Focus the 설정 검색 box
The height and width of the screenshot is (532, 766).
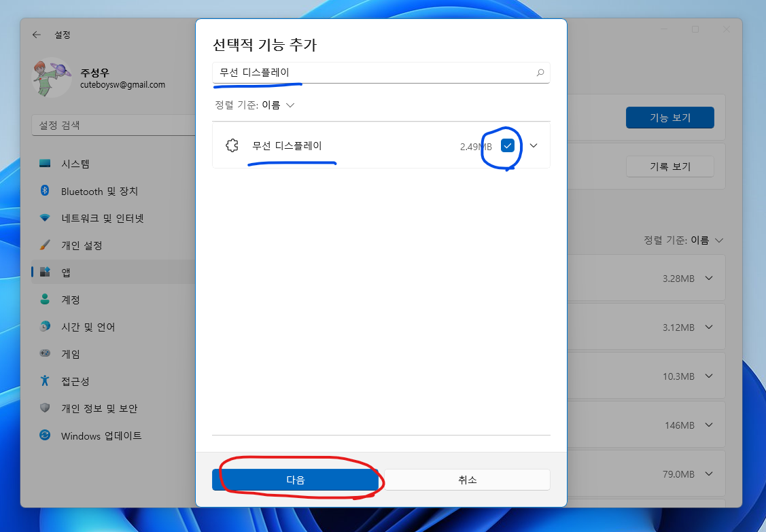(x=114, y=125)
